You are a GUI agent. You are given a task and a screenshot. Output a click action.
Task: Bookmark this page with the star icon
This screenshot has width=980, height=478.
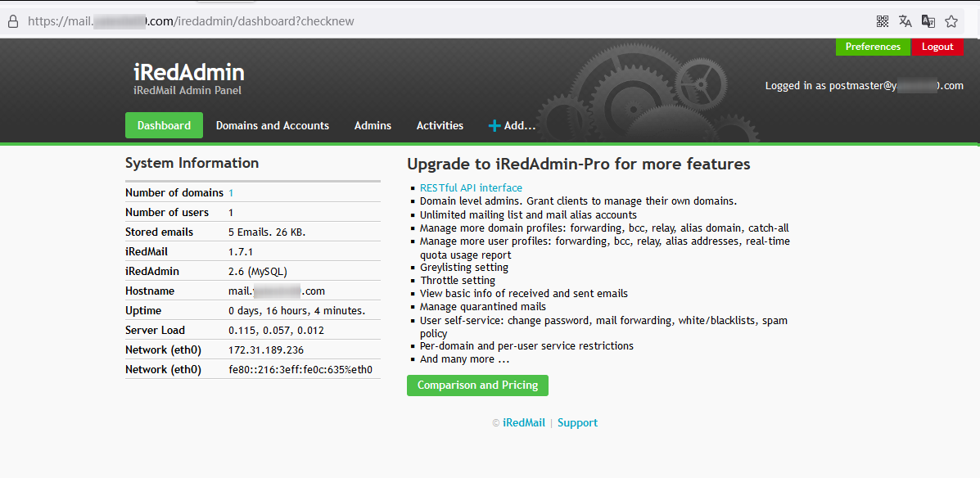click(x=951, y=21)
